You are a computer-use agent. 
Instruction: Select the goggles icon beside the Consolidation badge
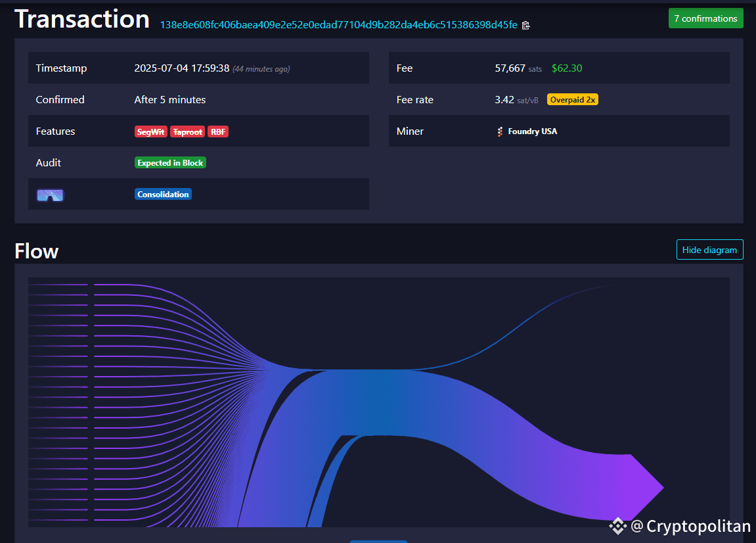pyautogui.click(x=50, y=194)
